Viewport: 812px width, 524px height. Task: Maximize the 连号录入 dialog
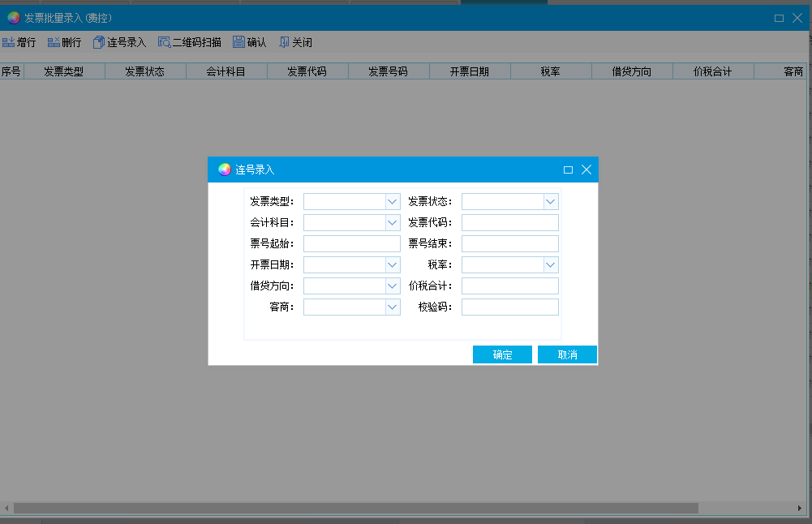pos(568,170)
